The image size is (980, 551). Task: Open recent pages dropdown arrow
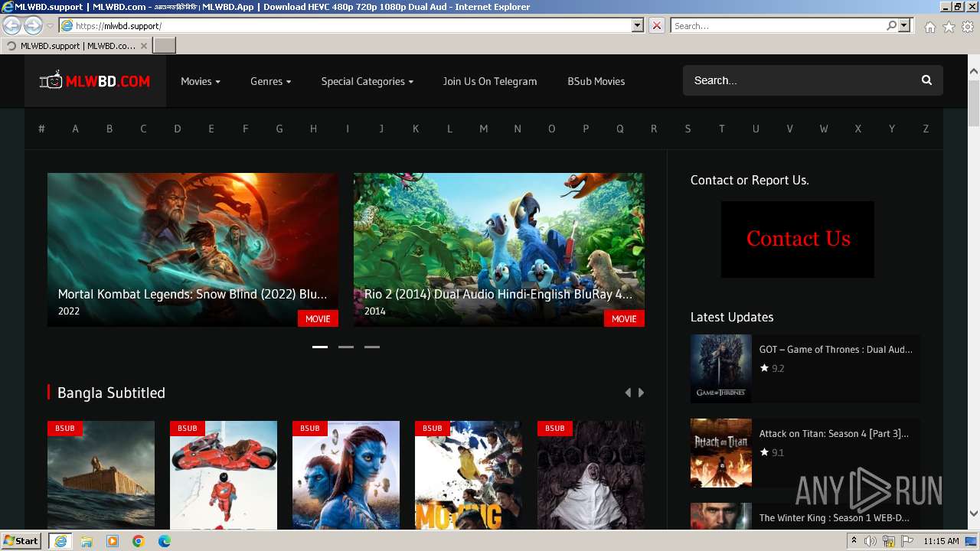coord(50,26)
